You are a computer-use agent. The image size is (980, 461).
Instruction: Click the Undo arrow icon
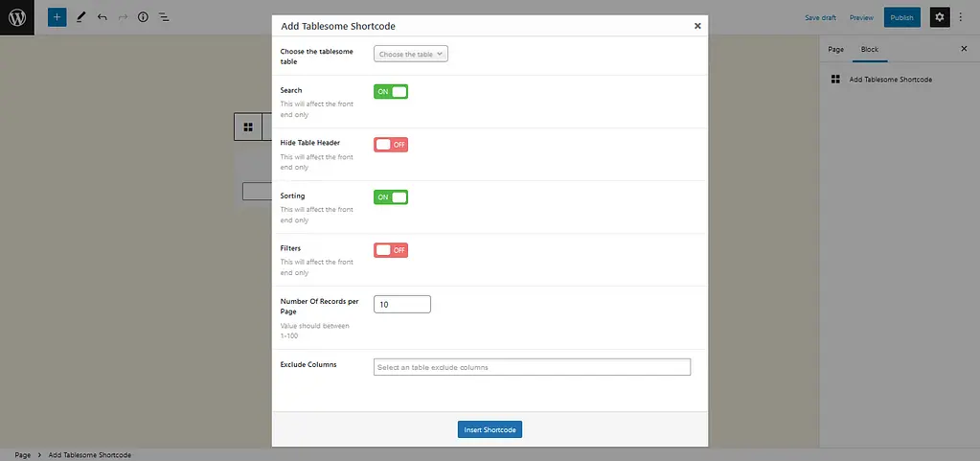point(103,17)
